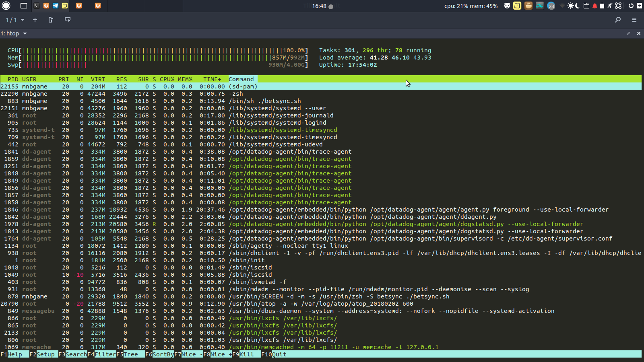The image size is (644, 362).
Task: Open the folder icon in system tray
Action: tap(586, 6)
